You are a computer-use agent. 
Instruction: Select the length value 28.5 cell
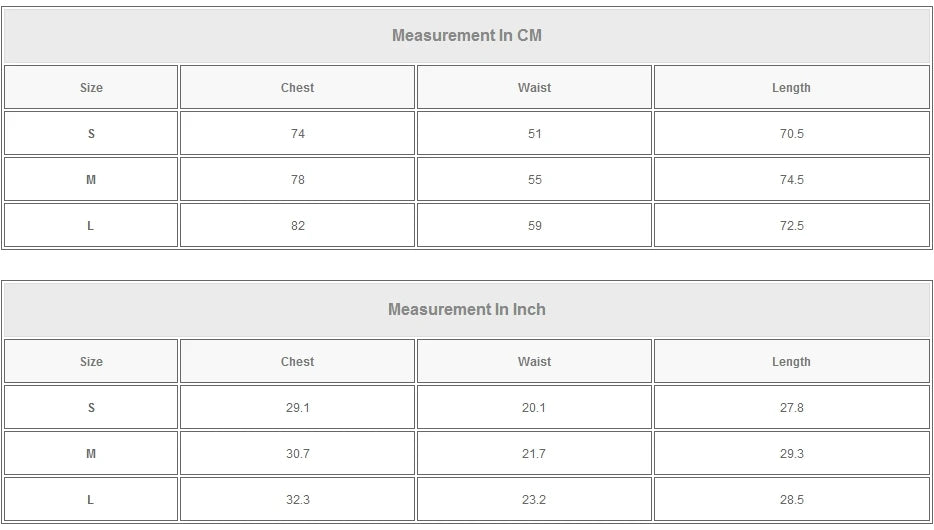pos(791,500)
